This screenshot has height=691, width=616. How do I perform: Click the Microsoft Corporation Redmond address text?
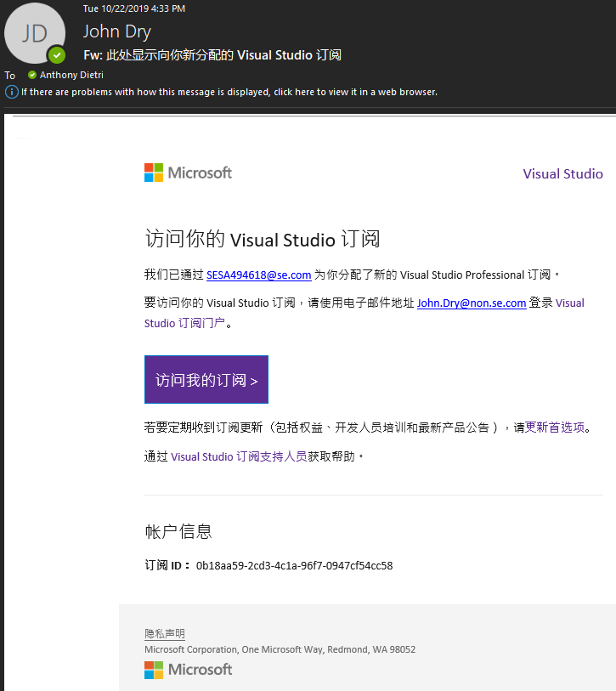280,649
